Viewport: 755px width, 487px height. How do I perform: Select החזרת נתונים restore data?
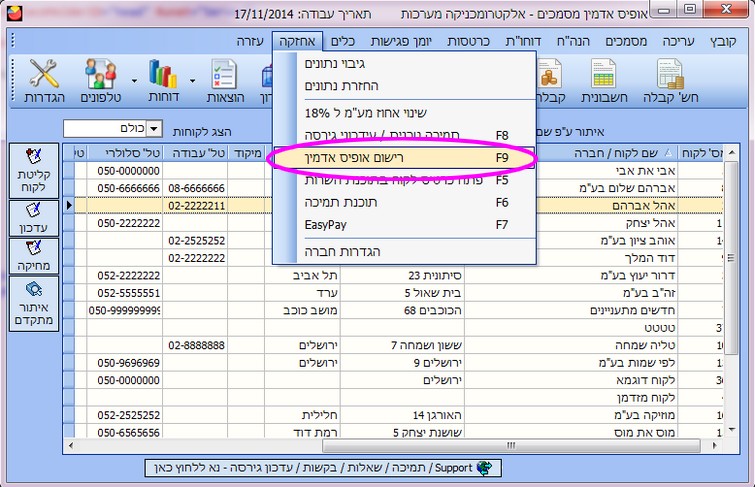[x=404, y=86]
